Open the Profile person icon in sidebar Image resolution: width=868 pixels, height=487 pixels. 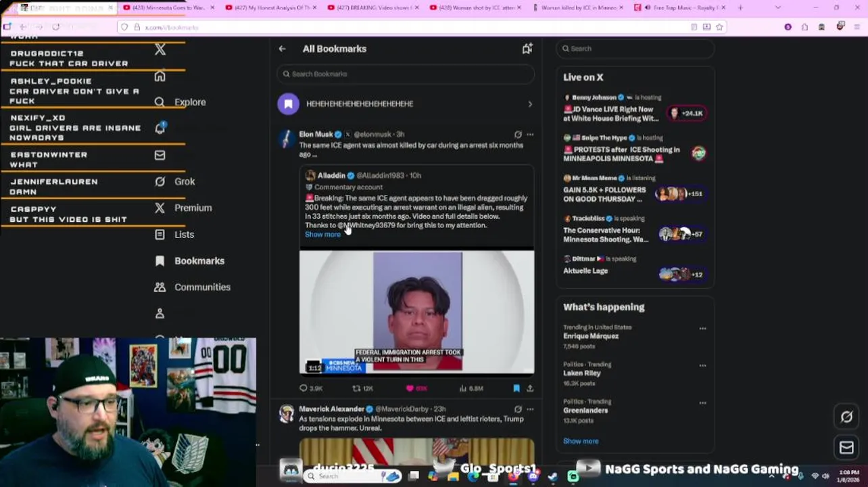[160, 313]
